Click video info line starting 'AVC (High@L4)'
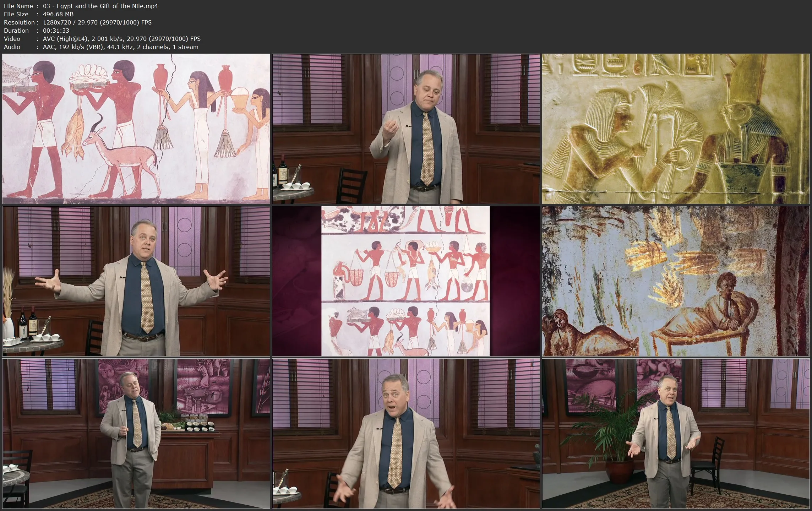This screenshot has height=511, width=812. 122,39
